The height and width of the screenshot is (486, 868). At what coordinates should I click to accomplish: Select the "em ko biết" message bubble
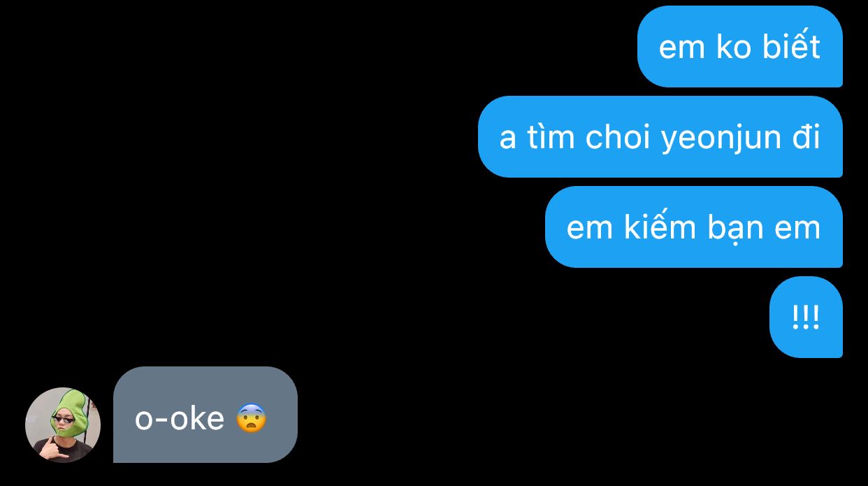pos(739,47)
